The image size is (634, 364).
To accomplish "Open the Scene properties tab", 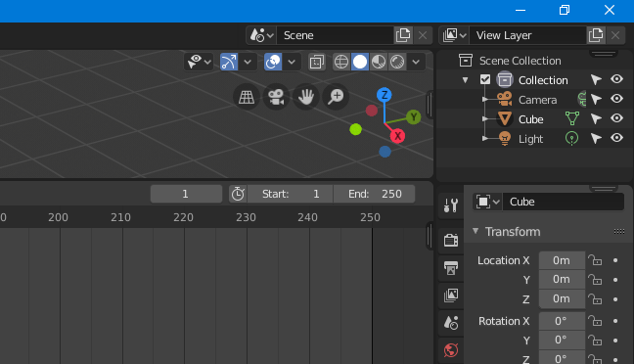I will (451, 323).
